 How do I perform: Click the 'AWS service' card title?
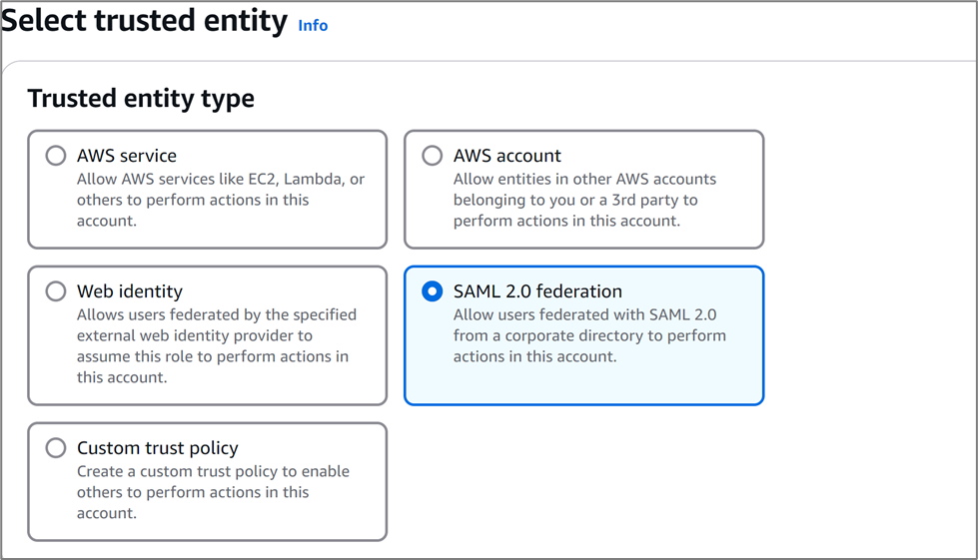tap(127, 156)
